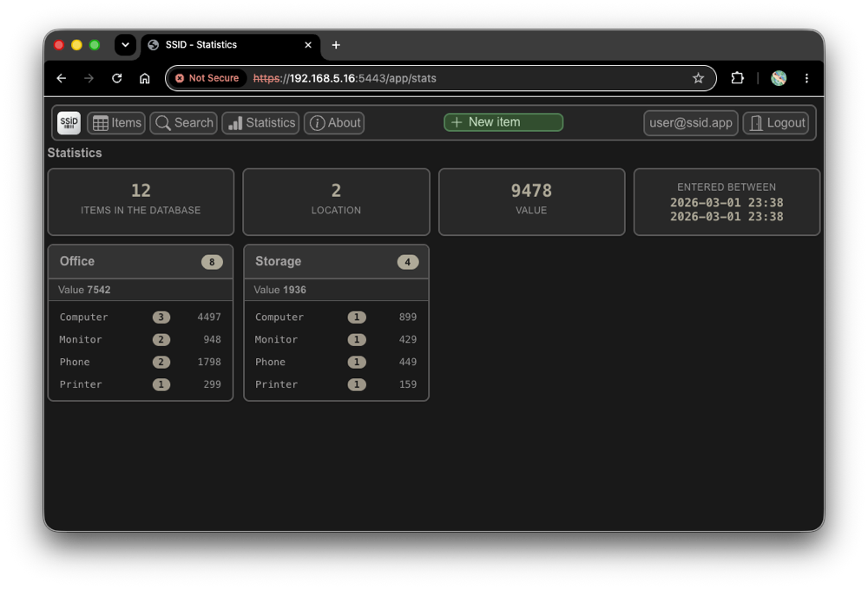Open the About page
Screen dimensions: 868x589
[334, 123]
